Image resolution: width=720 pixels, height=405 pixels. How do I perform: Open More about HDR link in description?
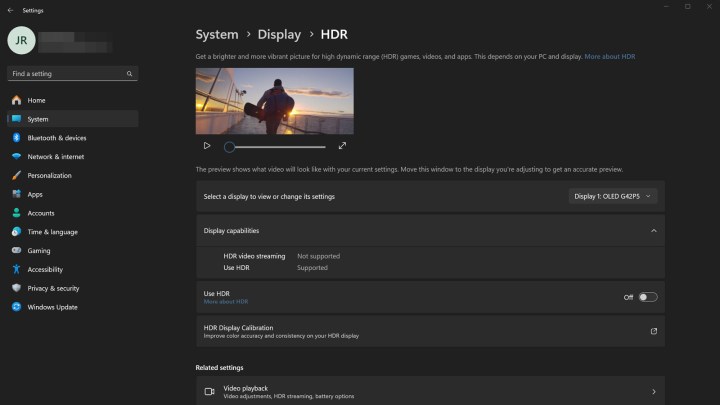coord(610,56)
